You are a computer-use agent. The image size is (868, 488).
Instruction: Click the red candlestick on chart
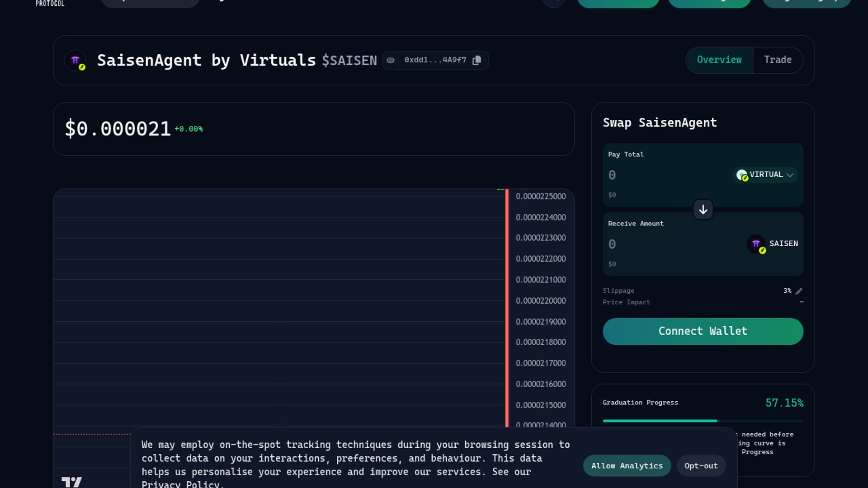click(507, 308)
